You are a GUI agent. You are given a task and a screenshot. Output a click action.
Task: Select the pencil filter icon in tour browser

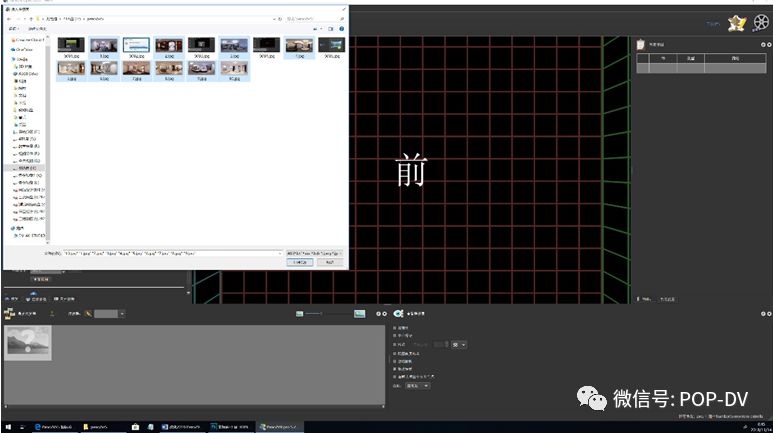tap(88, 314)
